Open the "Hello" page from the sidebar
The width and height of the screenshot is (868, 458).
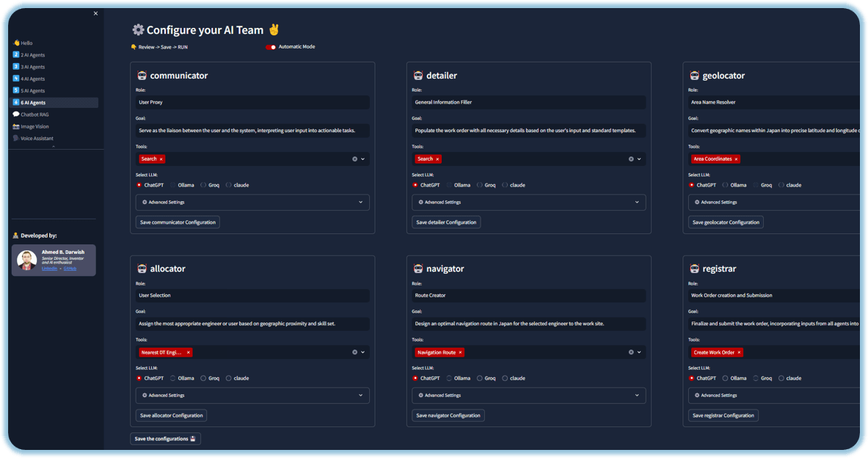tap(25, 42)
